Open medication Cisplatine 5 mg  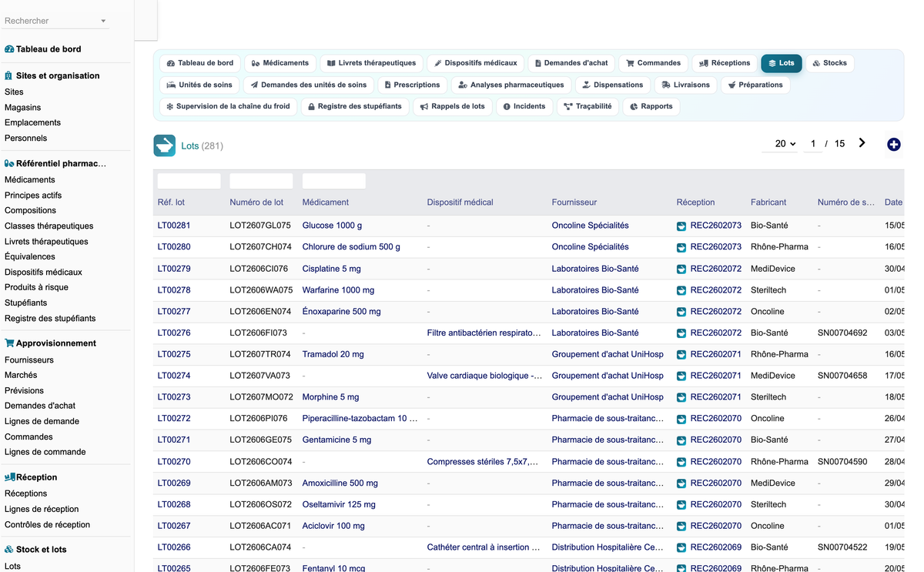coord(332,269)
